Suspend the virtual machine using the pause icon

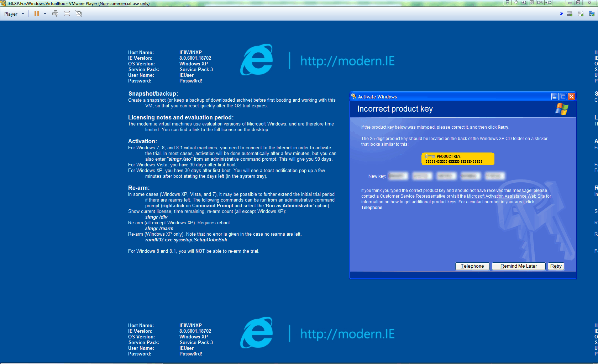tap(37, 14)
